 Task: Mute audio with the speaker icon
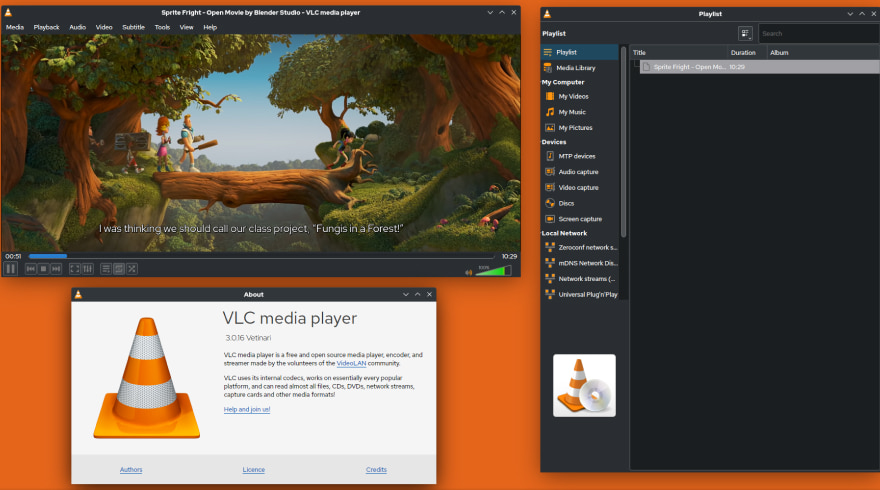469,272
